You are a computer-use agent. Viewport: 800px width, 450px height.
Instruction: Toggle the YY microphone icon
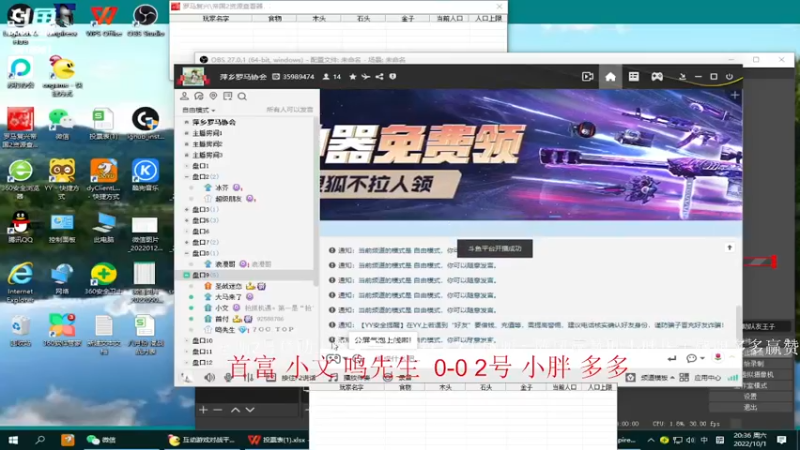[228, 378]
